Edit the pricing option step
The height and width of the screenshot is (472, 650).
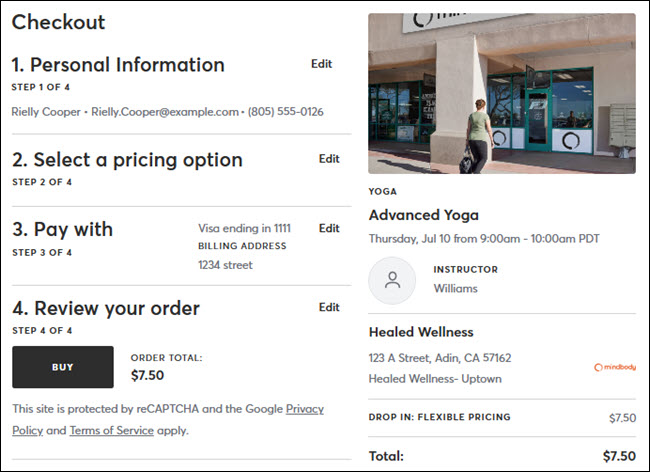coord(329,159)
